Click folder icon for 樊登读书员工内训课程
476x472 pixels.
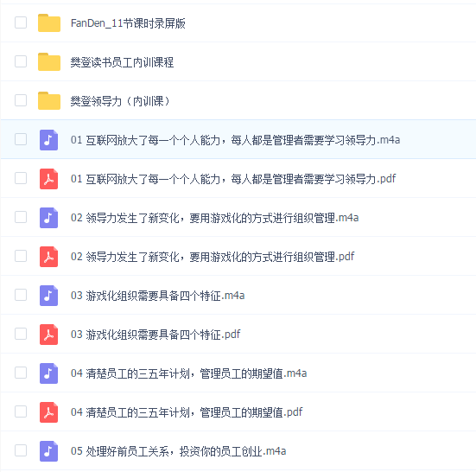[x=49, y=61]
